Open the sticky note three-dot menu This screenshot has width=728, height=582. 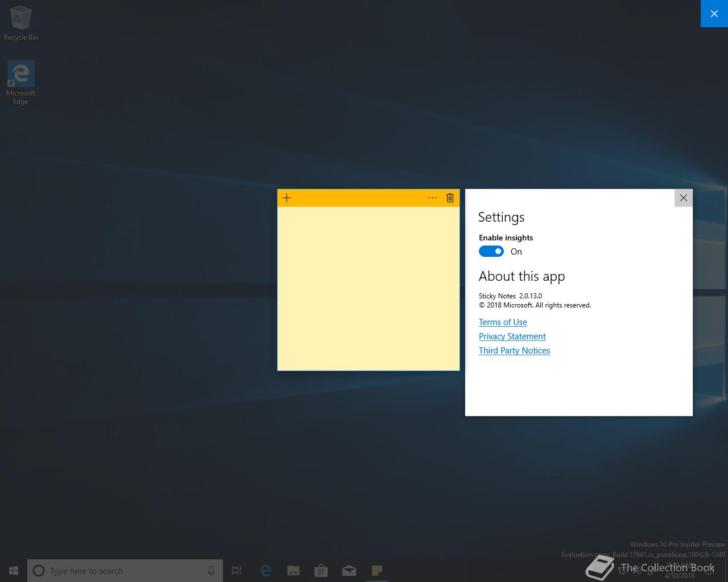click(432, 198)
